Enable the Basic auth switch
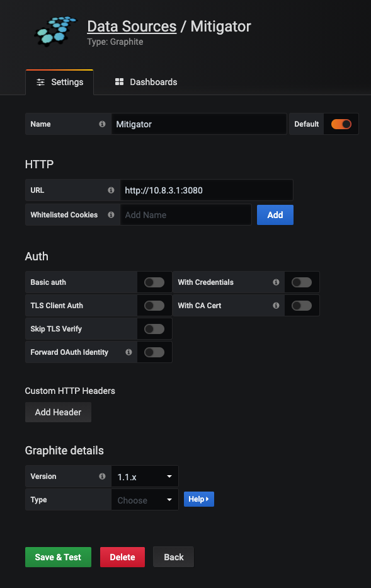This screenshot has height=588, width=371. (x=154, y=282)
